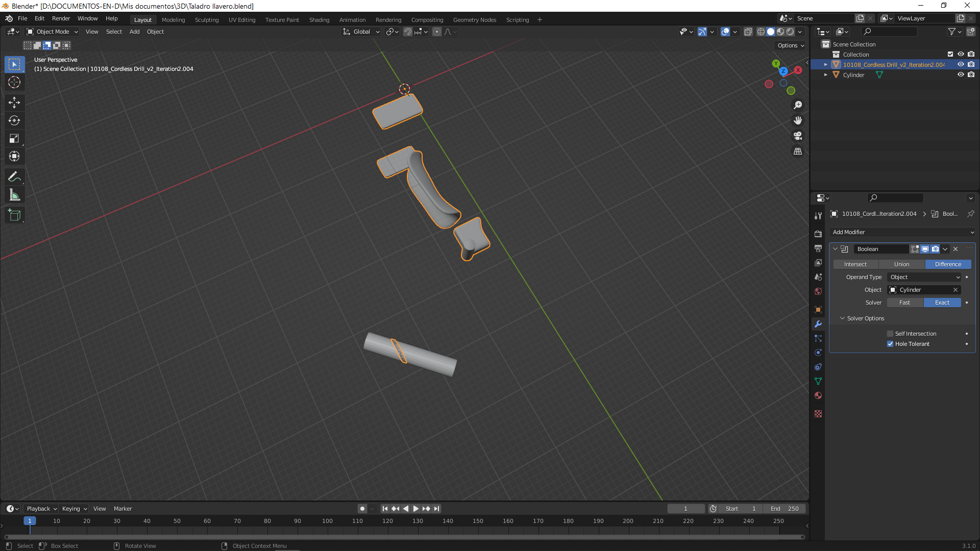Click frame 100 on the timeline
This screenshot has height=551, width=980.
327,521
